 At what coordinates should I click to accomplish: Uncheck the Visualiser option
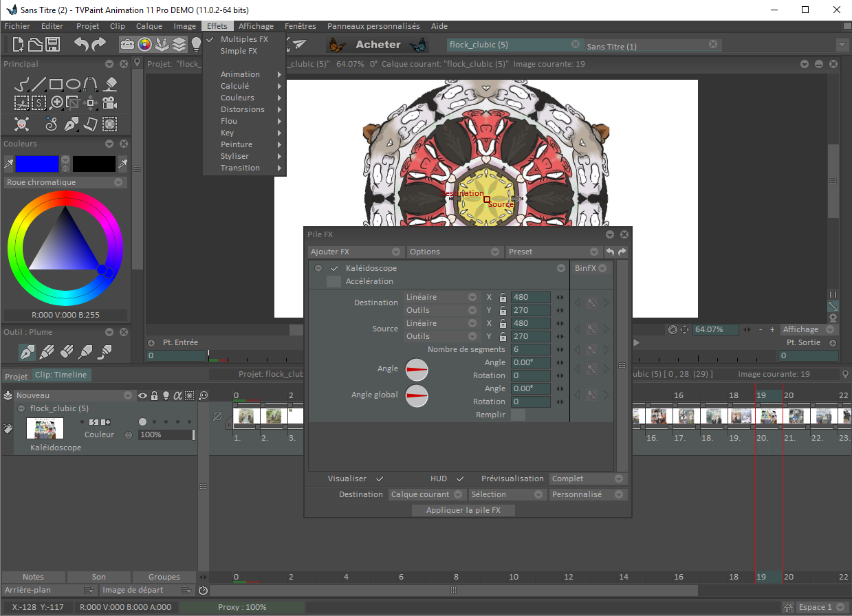click(x=380, y=478)
